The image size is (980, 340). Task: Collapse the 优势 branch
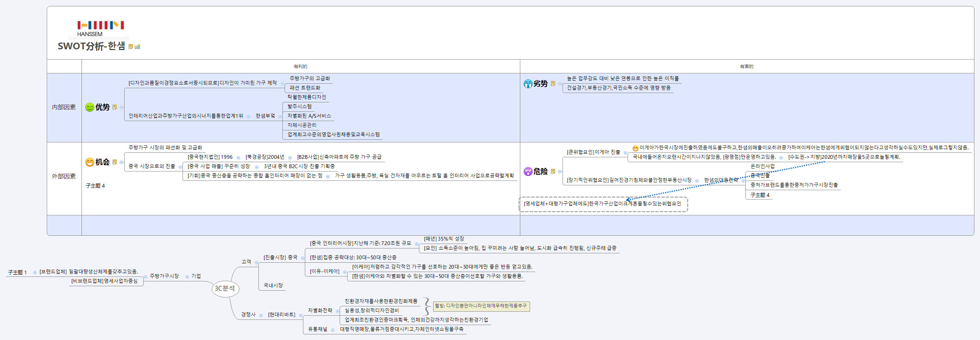click(121, 108)
